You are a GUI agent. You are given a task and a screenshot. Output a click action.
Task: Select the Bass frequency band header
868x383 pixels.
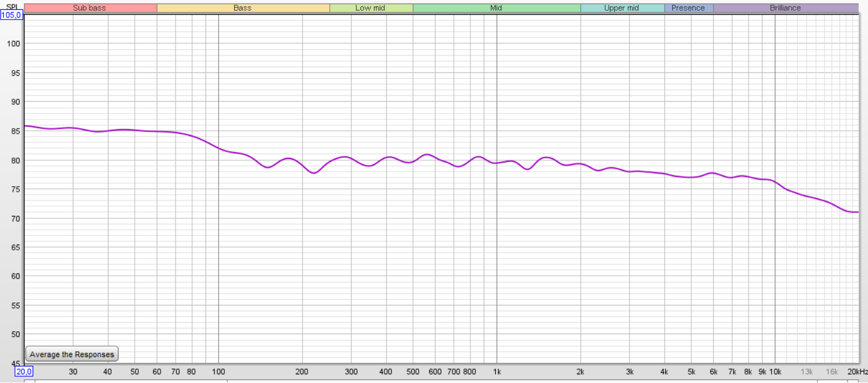pos(243,8)
